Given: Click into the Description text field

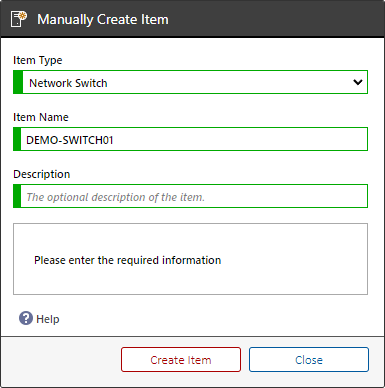Looking at the screenshot, I should click(x=190, y=196).
